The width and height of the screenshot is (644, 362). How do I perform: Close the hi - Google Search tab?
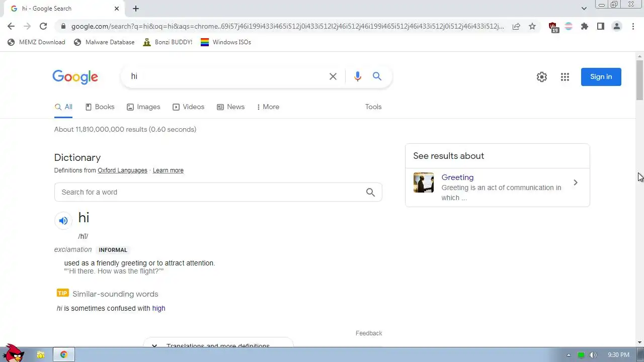(x=117, y=9)
